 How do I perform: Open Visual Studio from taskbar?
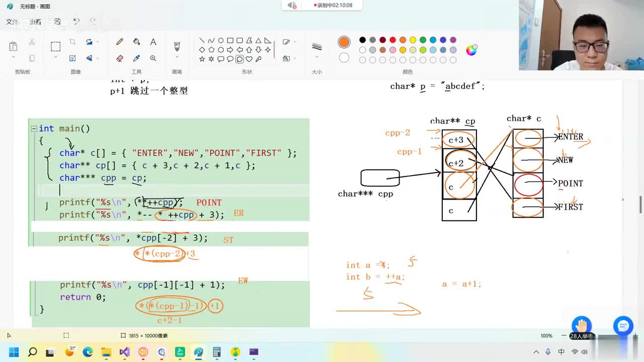tap(124, 352)
